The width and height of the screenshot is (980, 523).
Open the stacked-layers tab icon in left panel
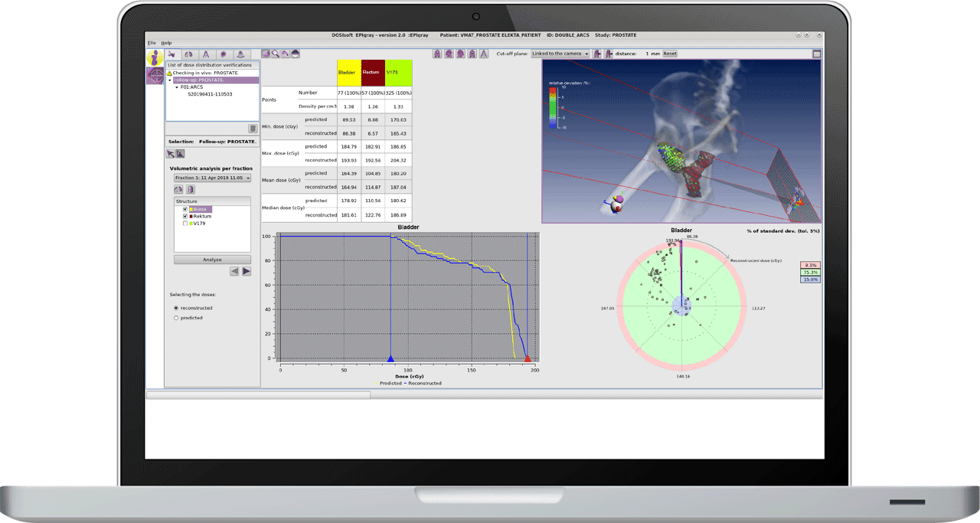click(241, 54)
